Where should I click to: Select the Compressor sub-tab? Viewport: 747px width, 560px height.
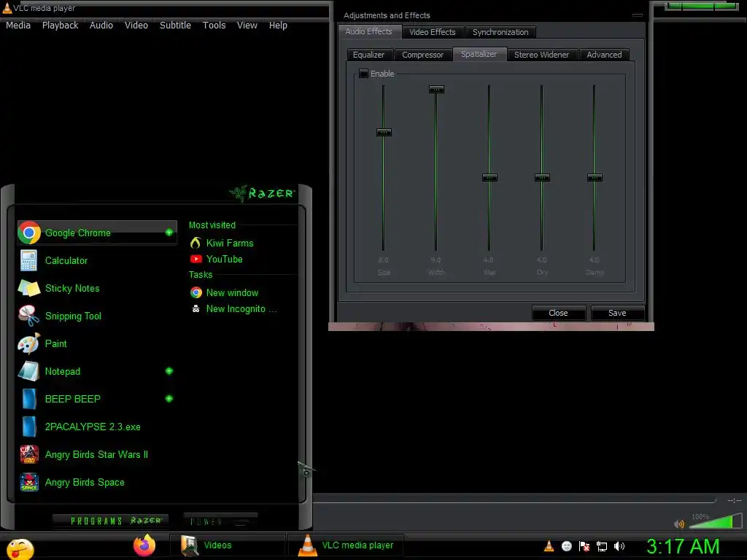[x=422, y=55]
